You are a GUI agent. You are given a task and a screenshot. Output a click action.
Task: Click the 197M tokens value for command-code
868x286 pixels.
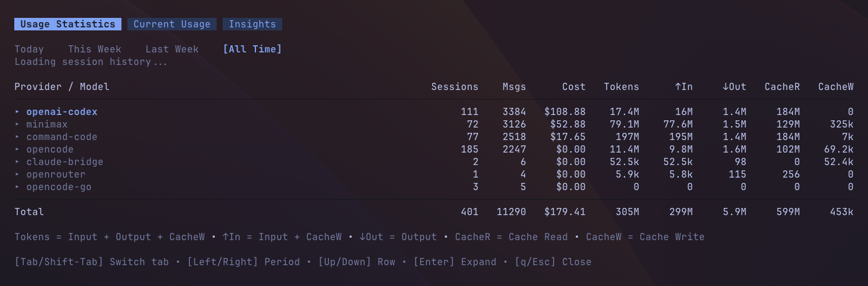(x=627, y=137)
